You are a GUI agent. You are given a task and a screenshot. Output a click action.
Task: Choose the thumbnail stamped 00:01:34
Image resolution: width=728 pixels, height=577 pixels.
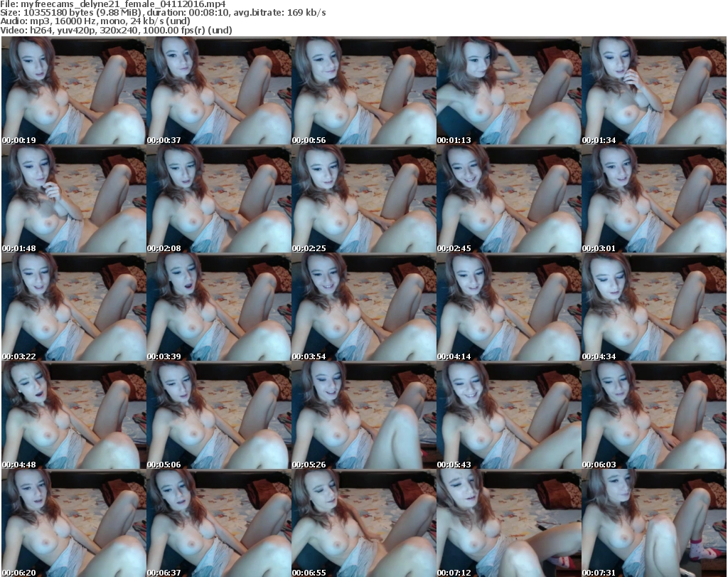[654, 90]
